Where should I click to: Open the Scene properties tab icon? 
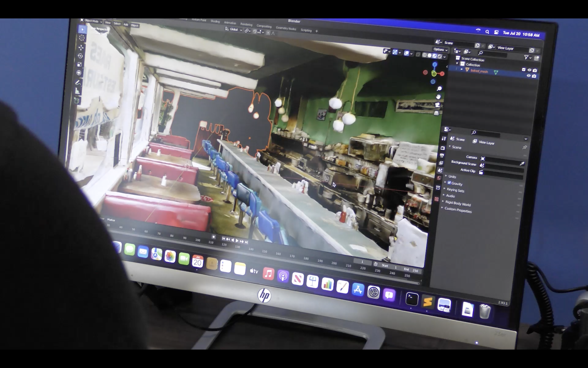click(440, 170)
